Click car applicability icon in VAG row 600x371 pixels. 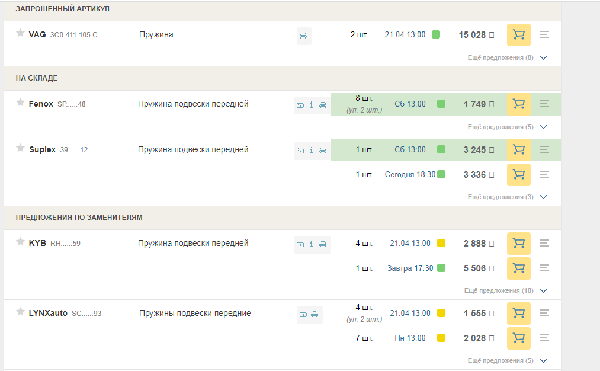304,36
